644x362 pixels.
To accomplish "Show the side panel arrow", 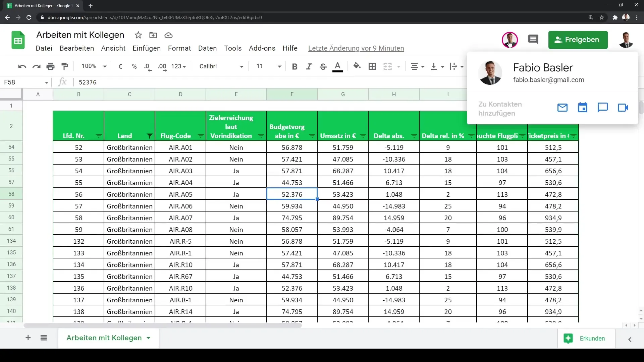I will click(630, 340).
